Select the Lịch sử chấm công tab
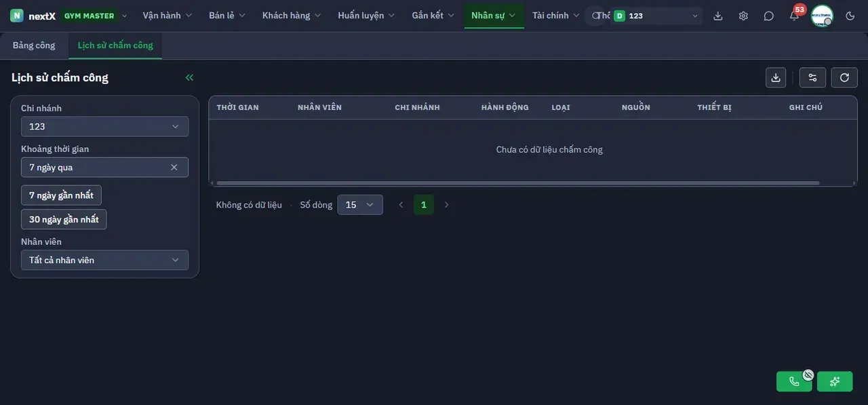The height and width of the screenshot is (405, 868). 115,45
